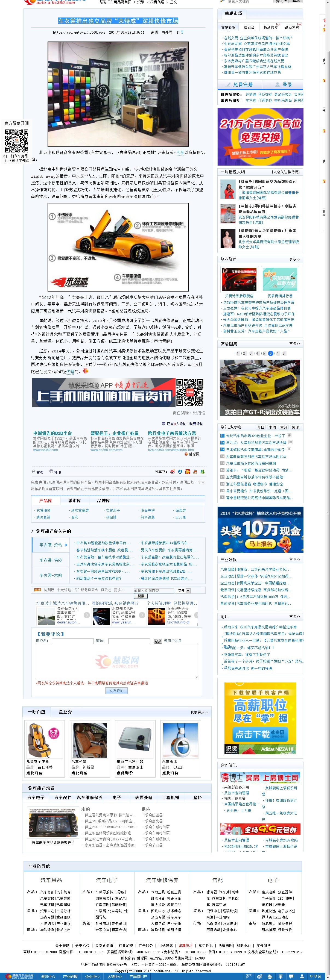The height and width of the screenshot is (980, 330).
Task: Click the 评 badge on rank 02 news
Action: [x=290, y=442]
